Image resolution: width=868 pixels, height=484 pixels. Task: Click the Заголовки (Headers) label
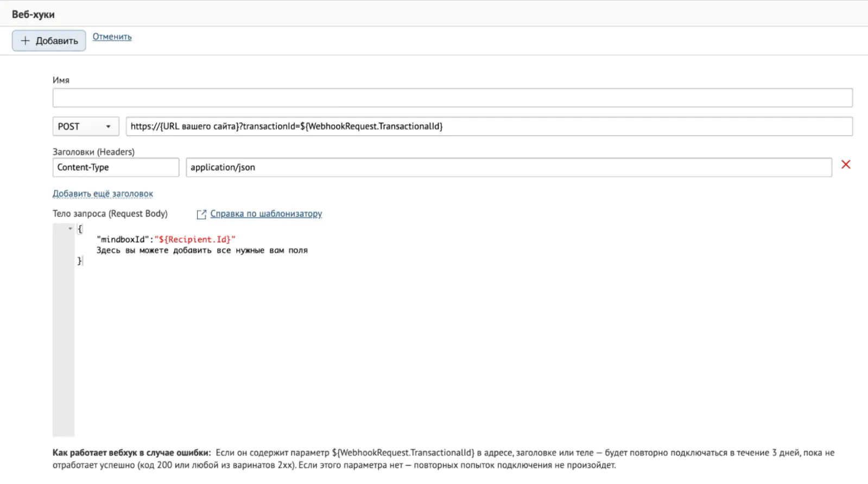pos(93,152)
